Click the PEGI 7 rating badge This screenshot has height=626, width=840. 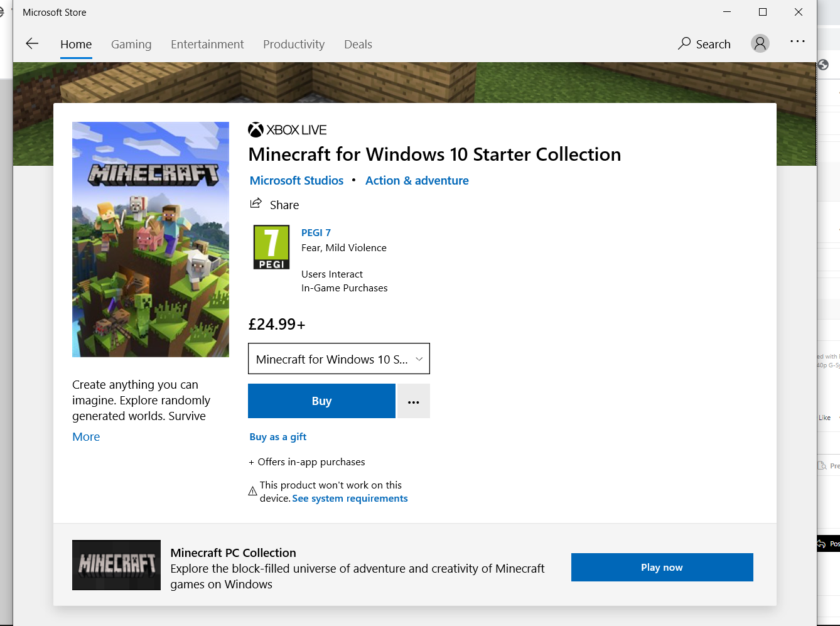pyautogui.click(x=271, y=247)
